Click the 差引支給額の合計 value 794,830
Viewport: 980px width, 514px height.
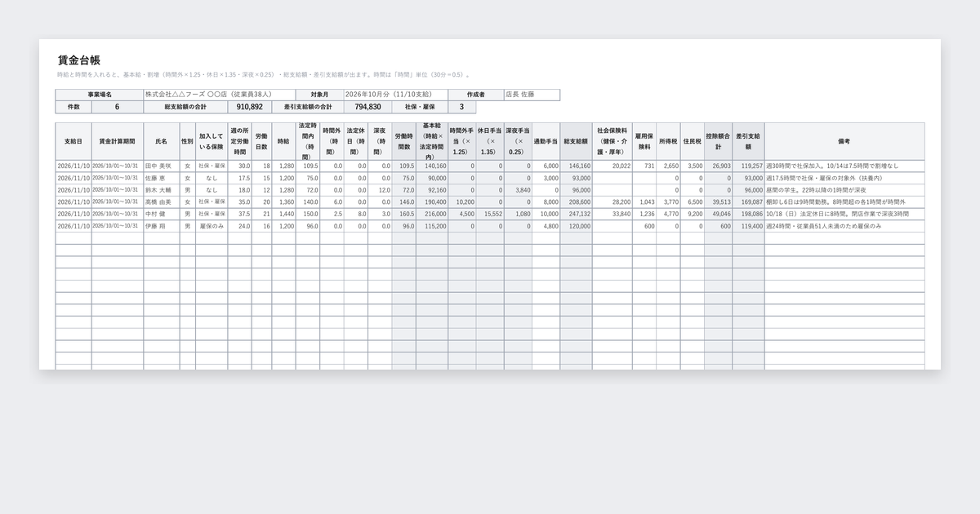367,107
